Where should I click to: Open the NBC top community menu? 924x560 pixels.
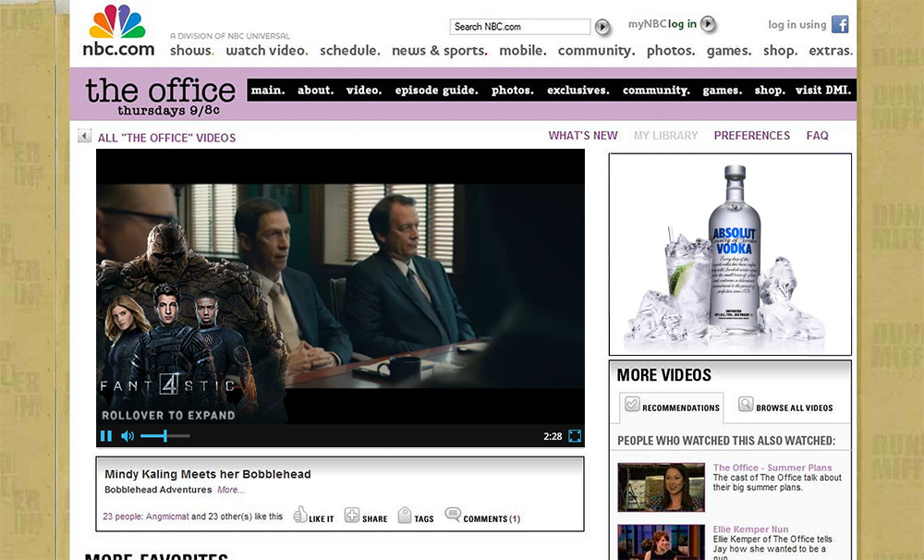click(x=596, y=51)
